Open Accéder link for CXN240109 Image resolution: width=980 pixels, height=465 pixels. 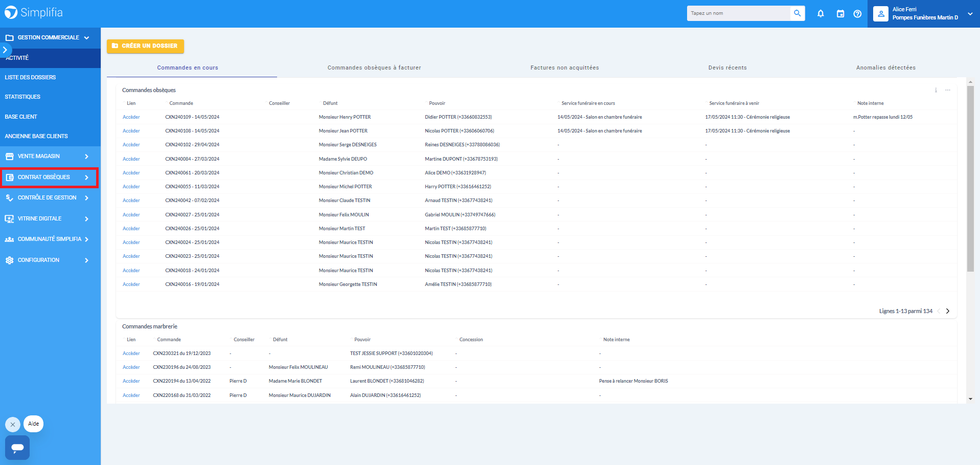[x=131, y=117]
